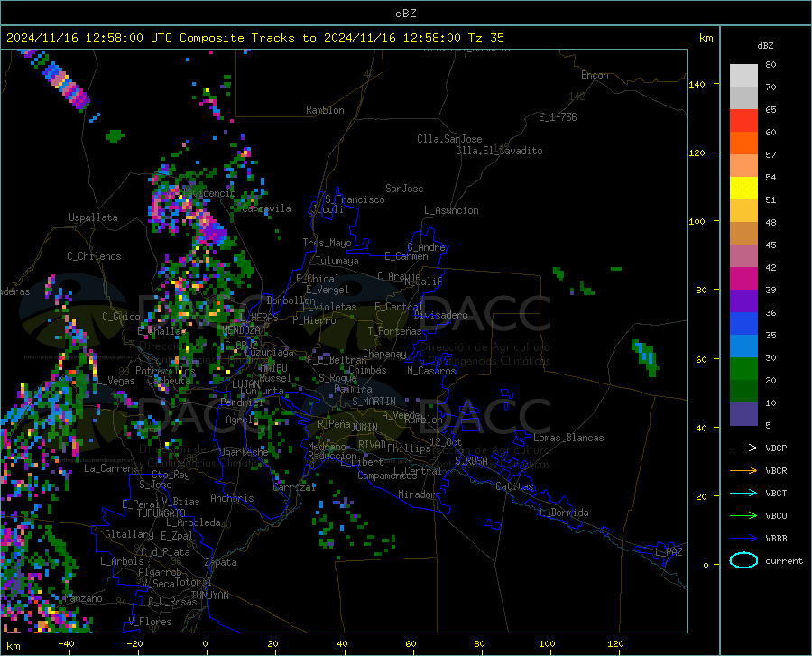Image resolution: width=812 pixels, height=656 pixels.
Task: Click the 'TUPUNGATO' map label
Action: (x=161, y=513)
